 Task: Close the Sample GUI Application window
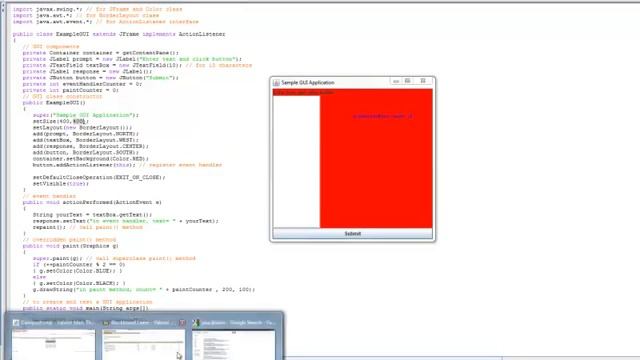(423, 81)
